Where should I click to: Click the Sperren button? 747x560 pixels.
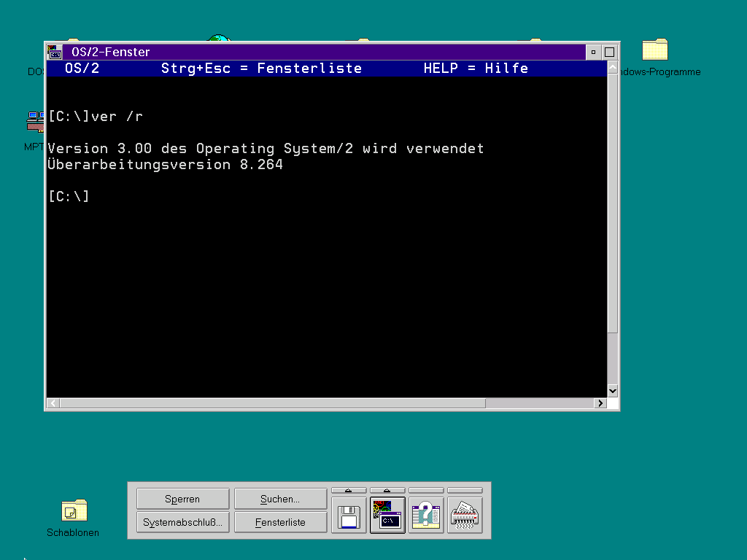pos(182,499)
